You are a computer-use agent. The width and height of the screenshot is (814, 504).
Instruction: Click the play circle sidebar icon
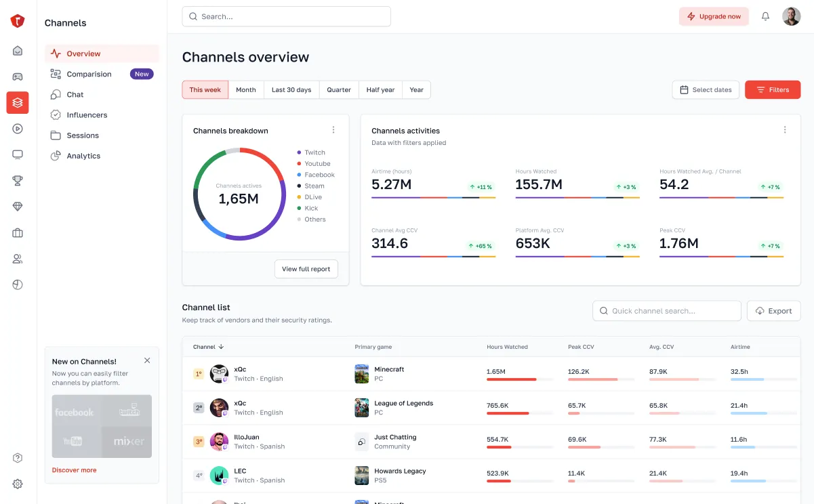coord(18,129)
